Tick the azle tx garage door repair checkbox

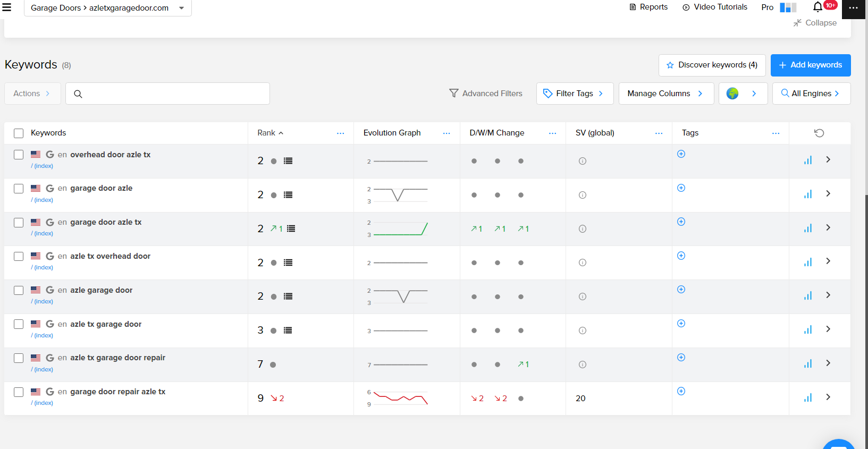(19, 358)
